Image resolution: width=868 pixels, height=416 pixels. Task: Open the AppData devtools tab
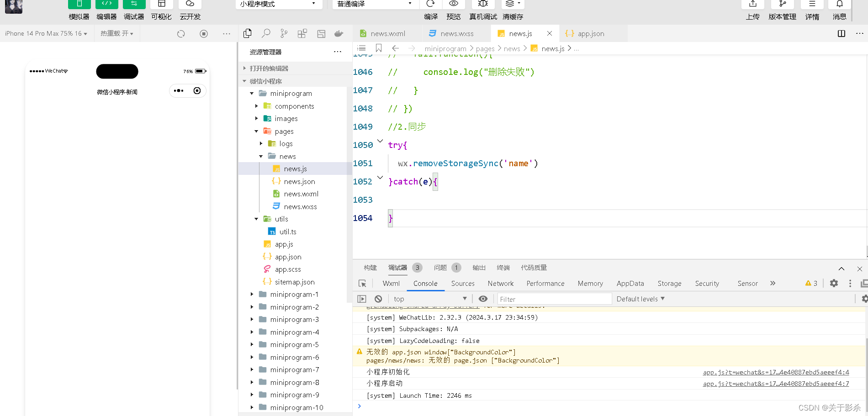[x=630, y=284]
